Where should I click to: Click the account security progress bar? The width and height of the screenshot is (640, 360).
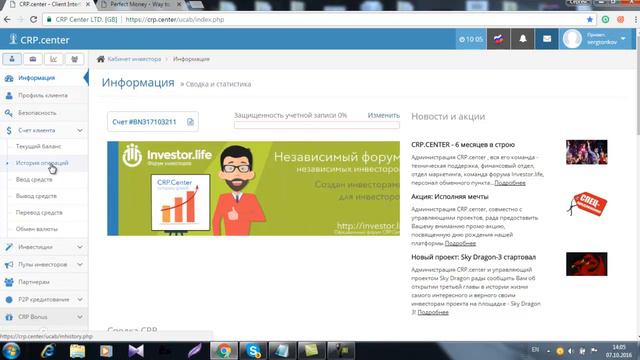tap(317, 125)
